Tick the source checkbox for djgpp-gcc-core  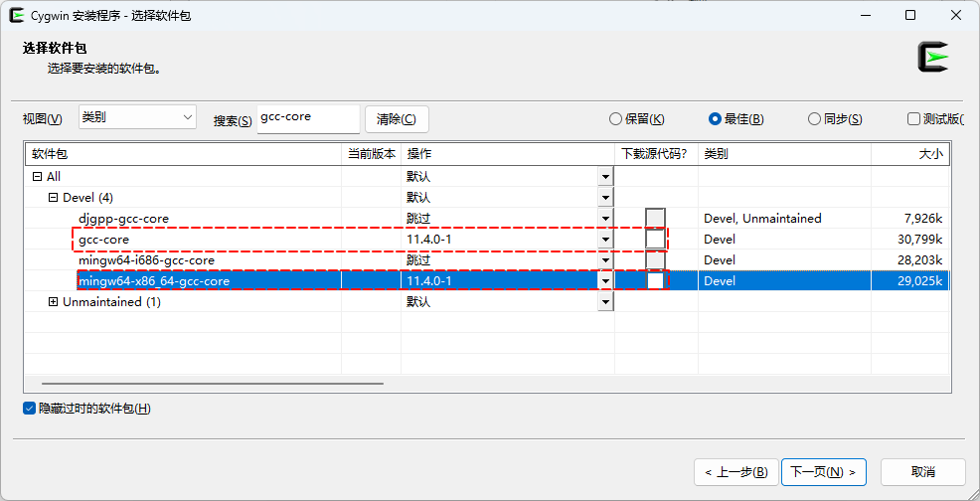pyautogui.click(x=655, y=219)
